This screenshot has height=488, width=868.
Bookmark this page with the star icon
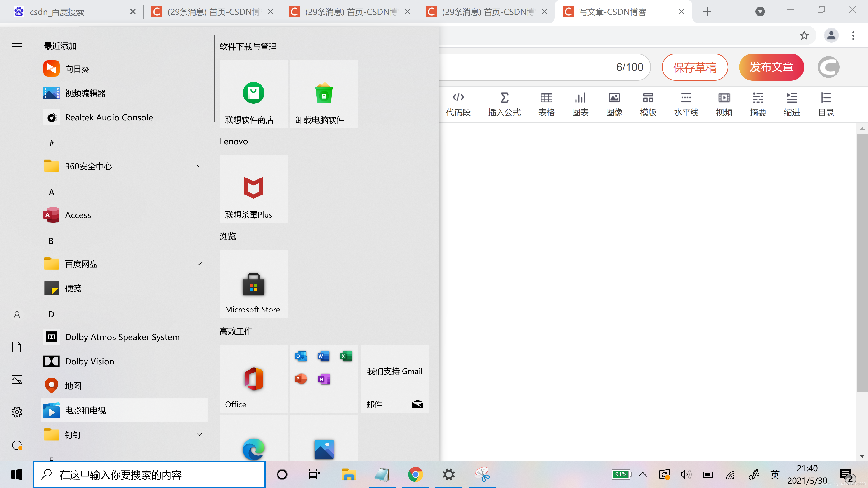coord(804,35)
